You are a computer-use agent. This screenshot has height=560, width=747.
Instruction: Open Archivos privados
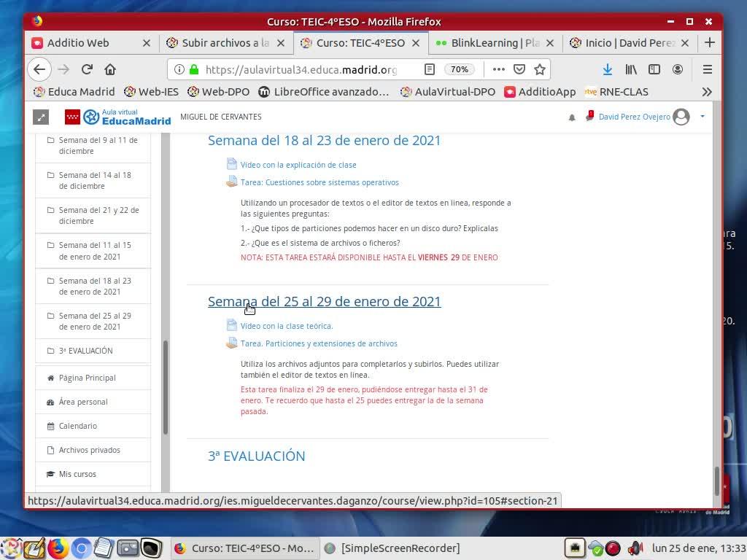click(x=93, y=450)
